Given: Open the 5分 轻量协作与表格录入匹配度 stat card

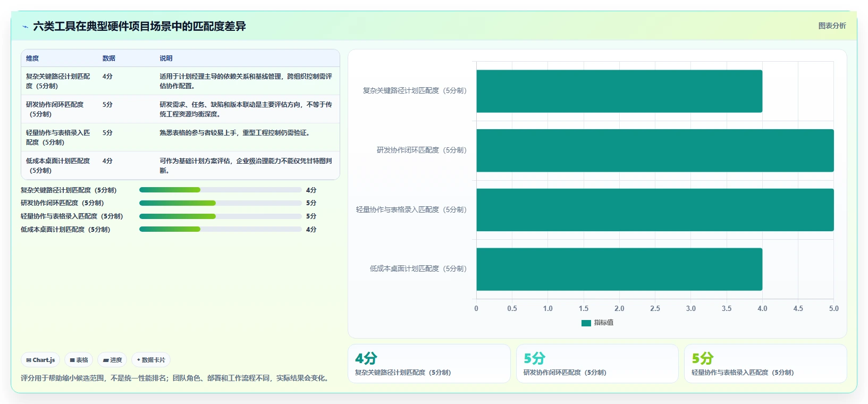Looking at the screenshot, I should (765, 364).
